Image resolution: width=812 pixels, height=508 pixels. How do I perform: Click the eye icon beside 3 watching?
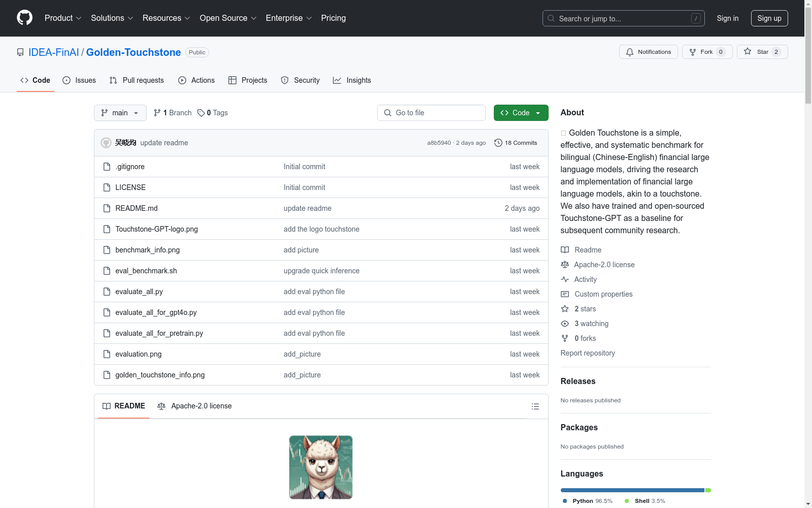[565, 324]
